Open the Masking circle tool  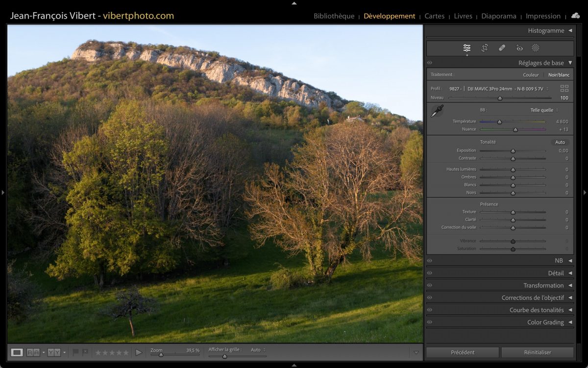coord(536,48)
